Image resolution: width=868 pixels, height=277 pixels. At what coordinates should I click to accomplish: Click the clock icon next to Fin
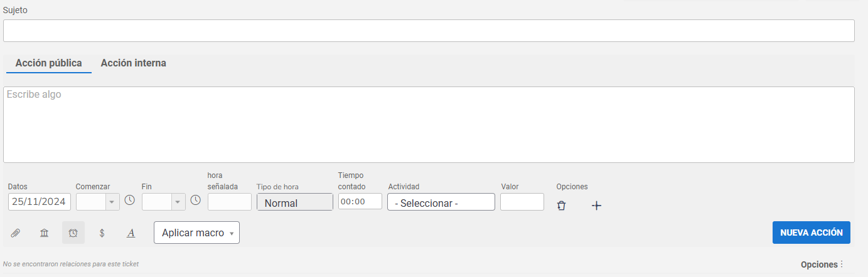tap(195, 201)
